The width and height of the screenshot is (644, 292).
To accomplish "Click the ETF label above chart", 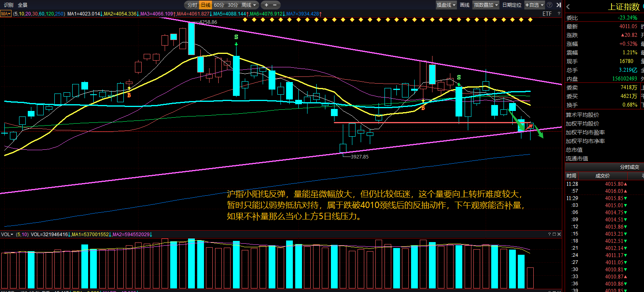I will coord(547,14).
